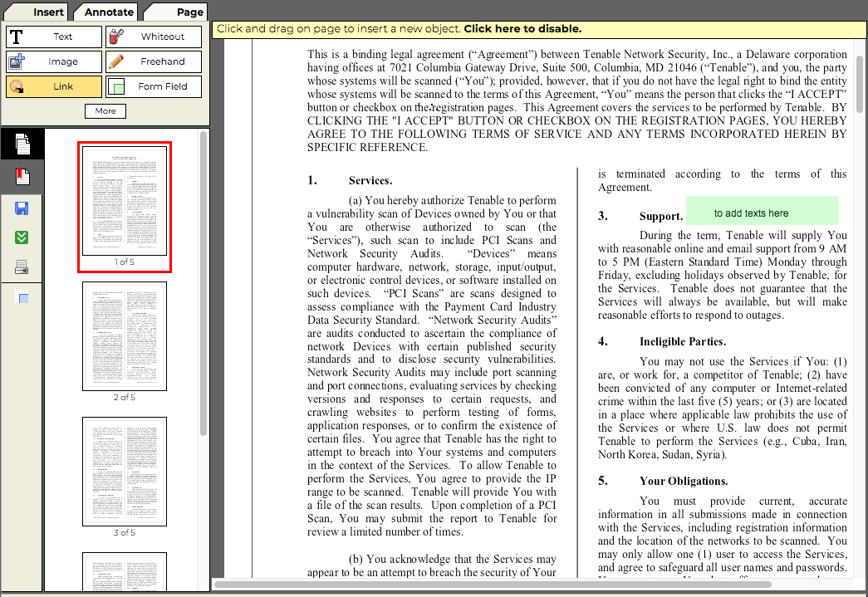Click "Click here to disable." in yellow bar
This screenshot has width=868, height=597.
coord(522,29)
